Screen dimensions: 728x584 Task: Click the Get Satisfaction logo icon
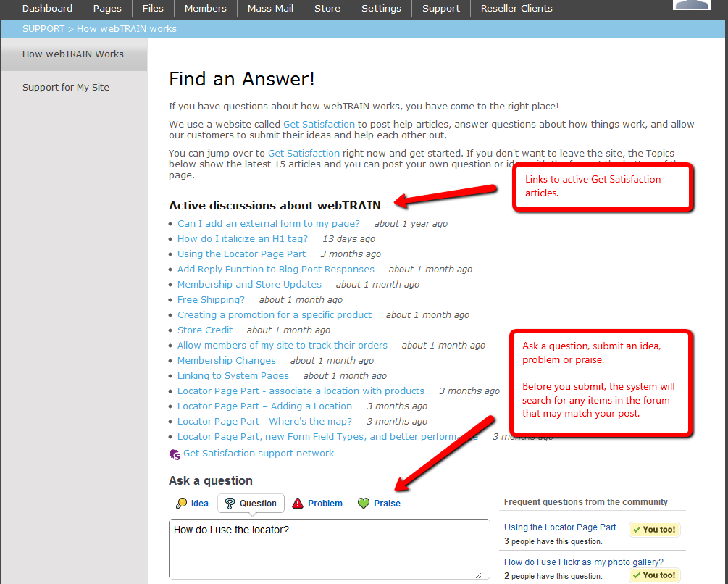pos(175,454)
